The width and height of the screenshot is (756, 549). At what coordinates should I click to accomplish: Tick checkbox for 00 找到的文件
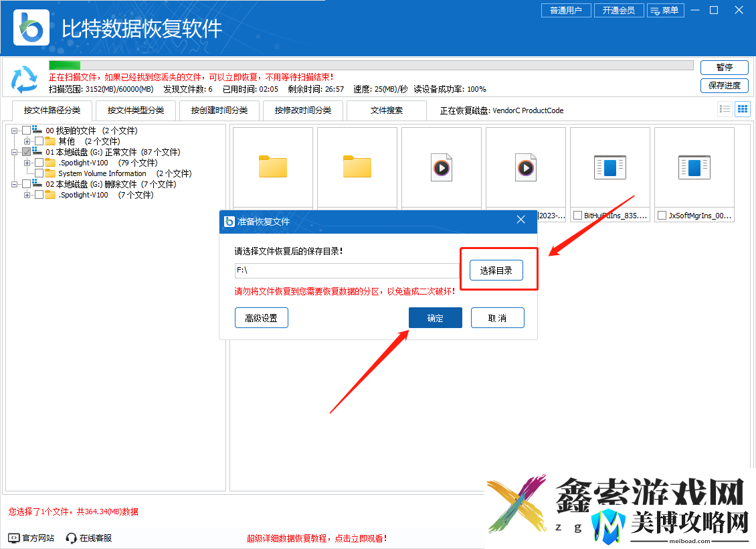click(27, 131)
